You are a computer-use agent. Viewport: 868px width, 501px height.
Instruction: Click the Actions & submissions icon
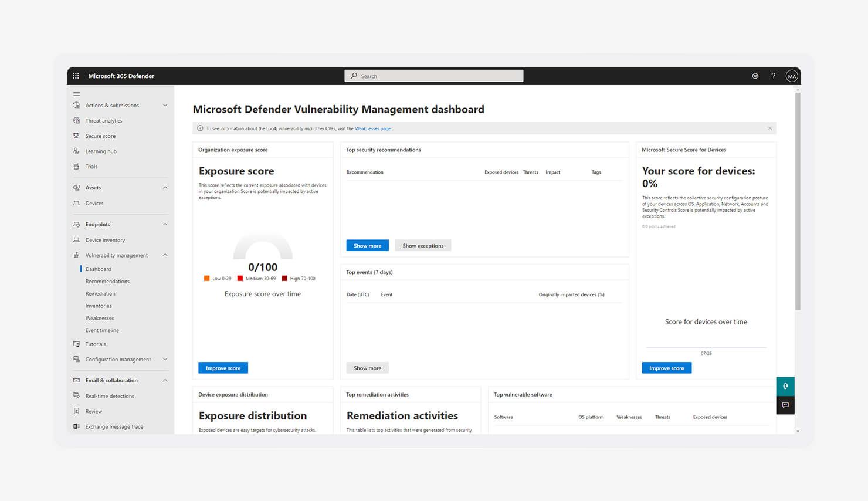pyautogui.click(x=76, y=105)
